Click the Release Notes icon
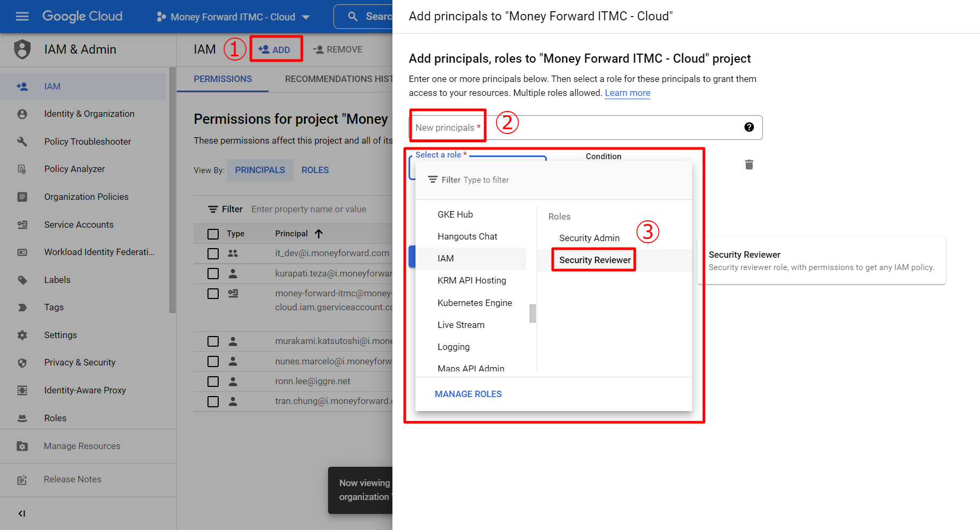980x530 pixels. click(x=22, y=480)
